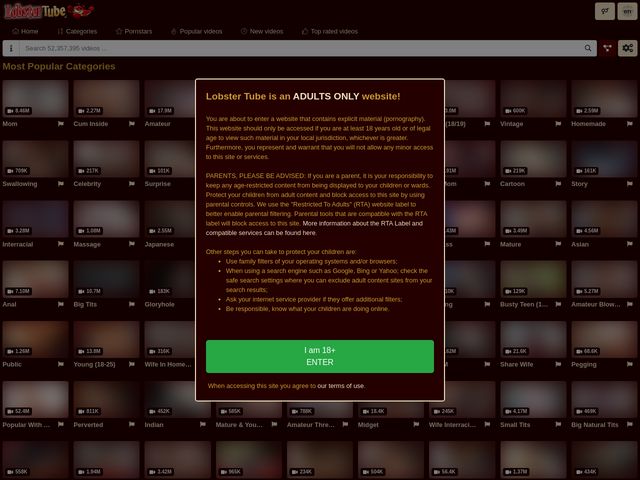Open the Vintage category label
Viewport: 640px width, 480px height.
click(x=511, y=124)
